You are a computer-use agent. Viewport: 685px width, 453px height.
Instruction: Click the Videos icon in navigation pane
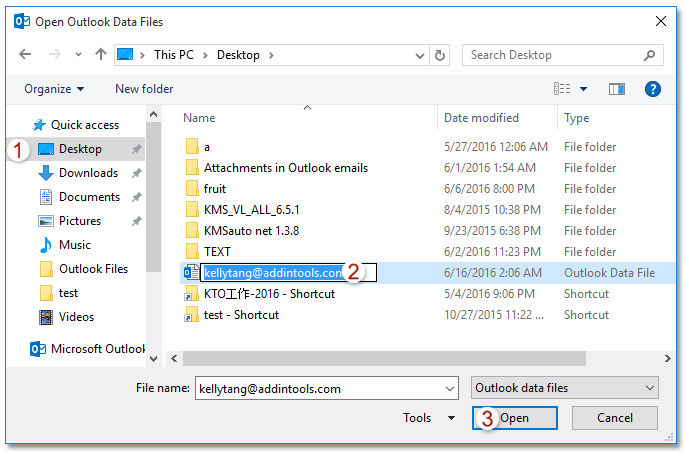click(x=45, y=317)
